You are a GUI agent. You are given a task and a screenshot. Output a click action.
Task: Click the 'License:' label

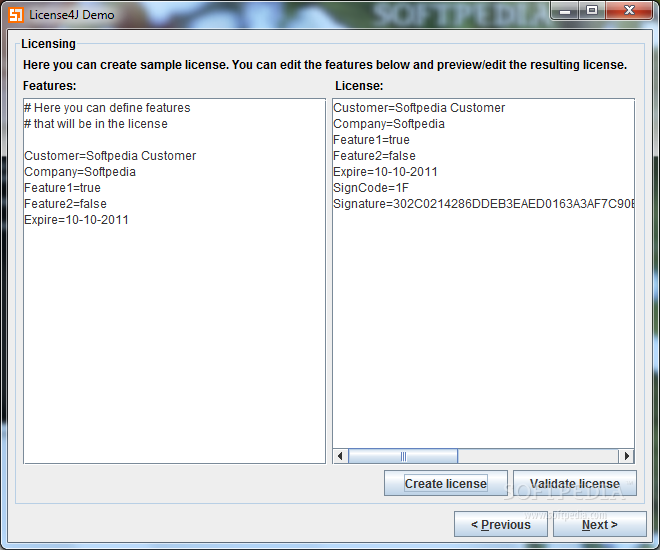click(x=359, y=86)
